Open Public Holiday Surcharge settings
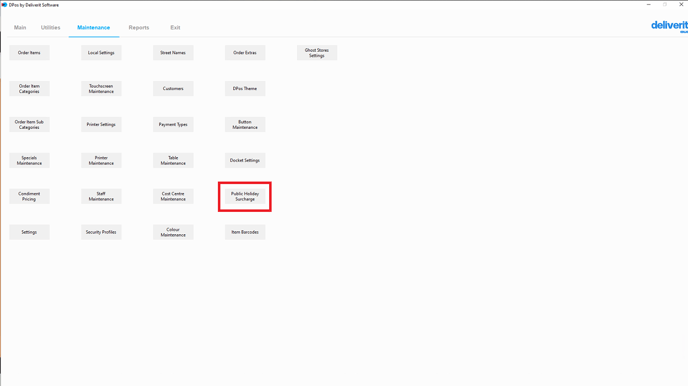This screenshot has height=386, width=688. pos(245,197)
